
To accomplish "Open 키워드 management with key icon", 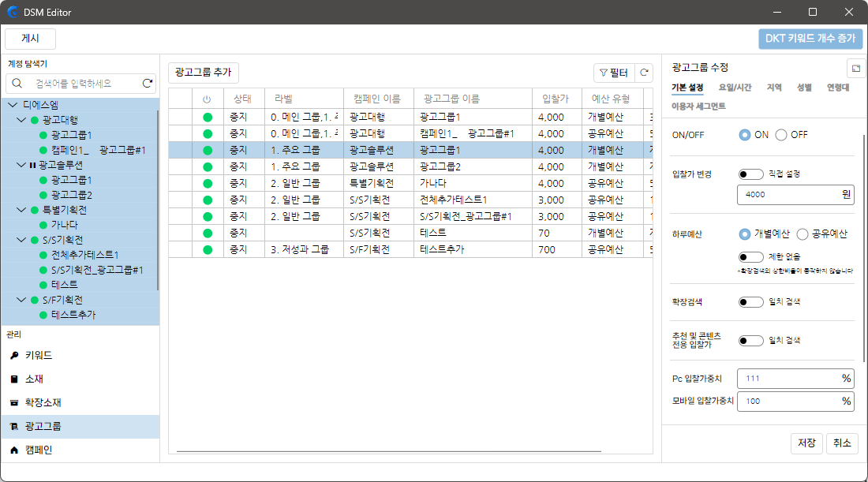I will pos(39,356).
